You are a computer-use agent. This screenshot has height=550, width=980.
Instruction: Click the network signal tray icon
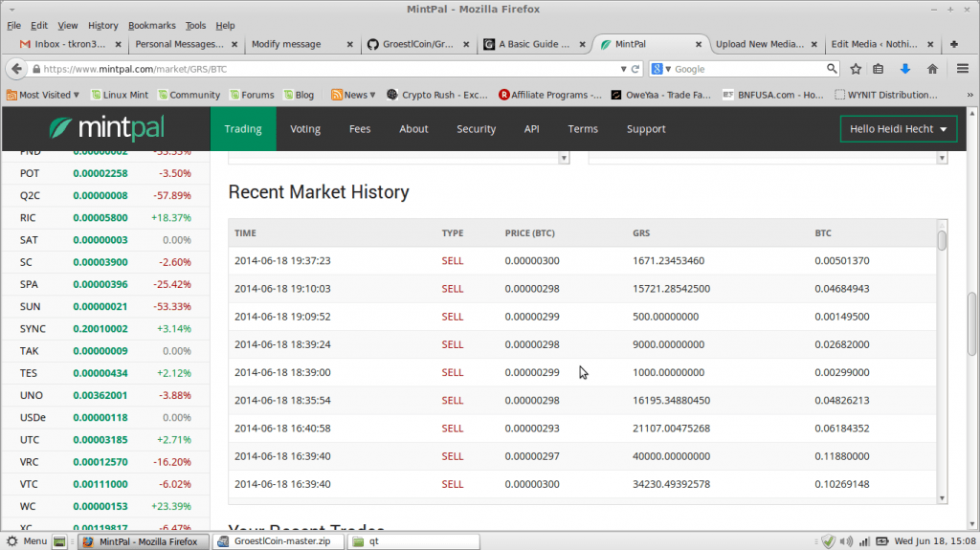pyautogui.click(x=864, y=541)
